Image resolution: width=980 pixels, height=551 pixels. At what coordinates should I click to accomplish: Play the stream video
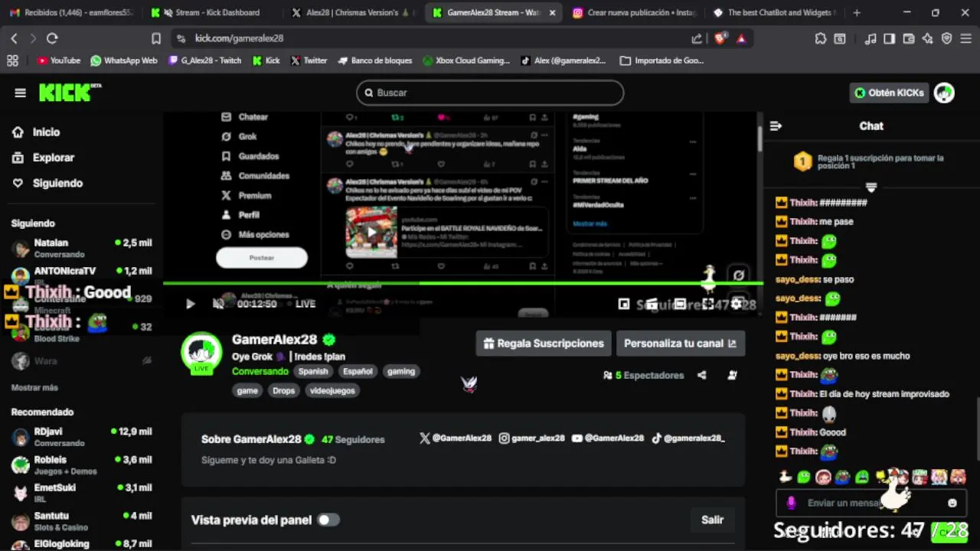tap(190, 304)
